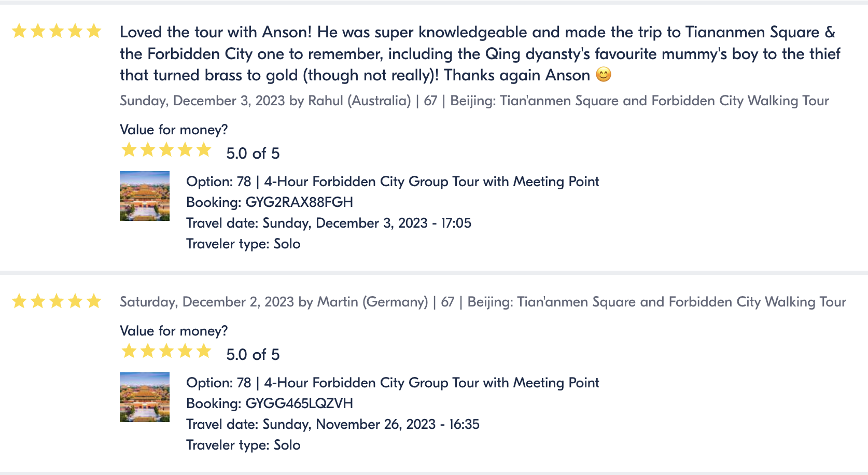Click value-for-money stars in Martin's review
868x475 pixels.
tap(166, 352)
